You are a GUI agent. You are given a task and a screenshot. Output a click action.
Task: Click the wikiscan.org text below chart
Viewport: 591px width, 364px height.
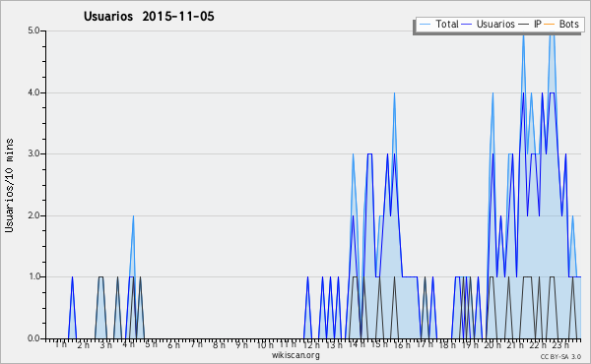click(x=295, y=355)
